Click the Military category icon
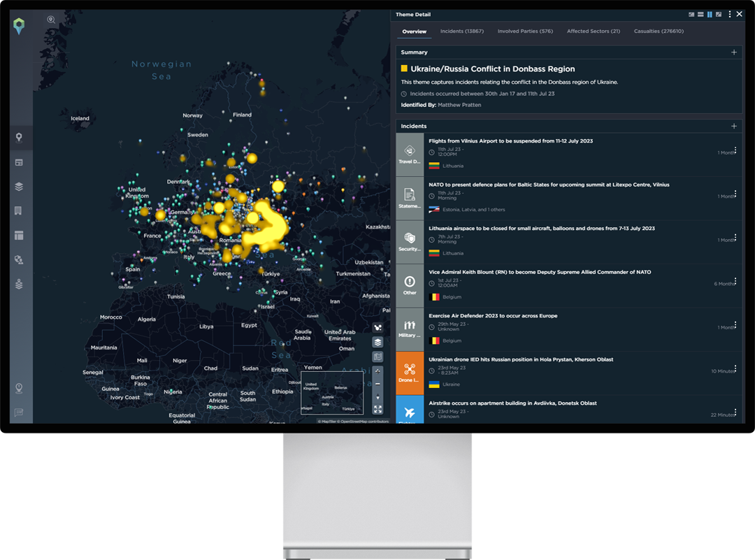Viewport: 755px width, 560px height. click(410, 329)
